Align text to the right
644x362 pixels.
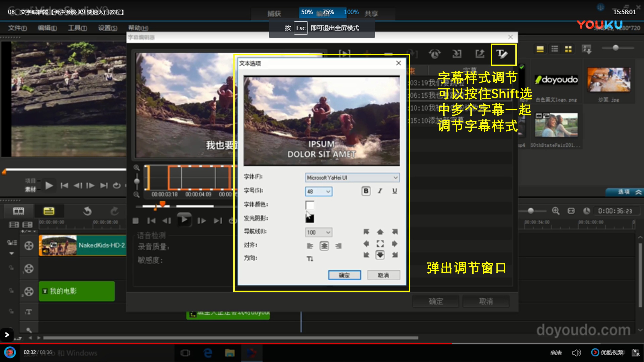[x=339, y=246]
